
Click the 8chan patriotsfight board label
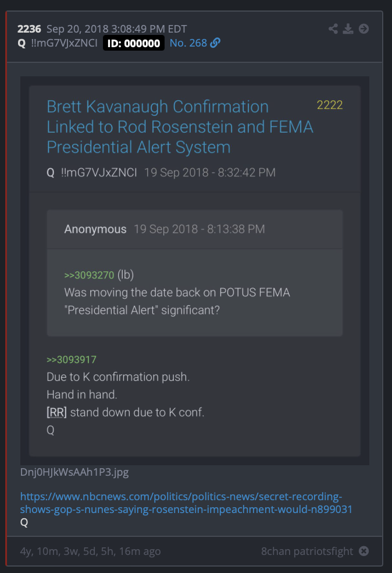(x=307, y=551)
